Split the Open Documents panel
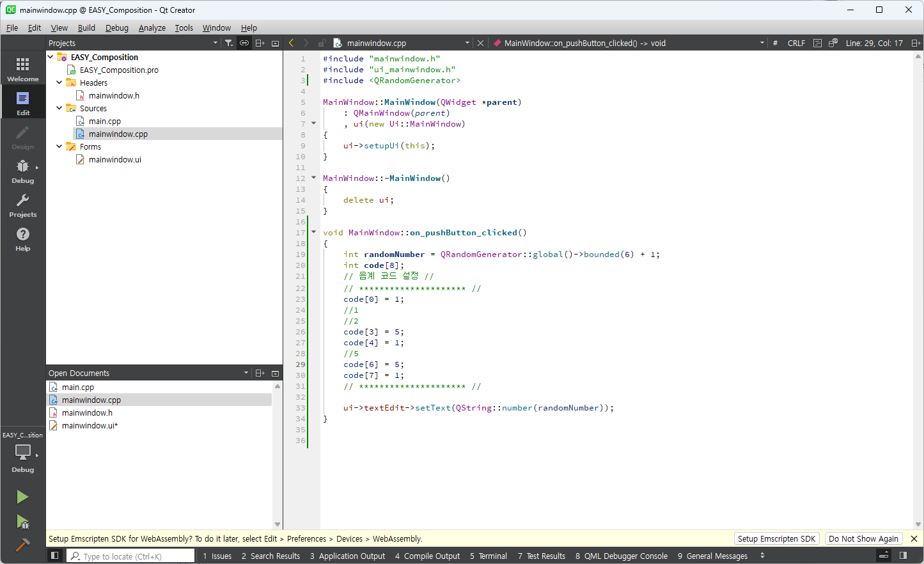924x564 pixels. pos(260,373)
